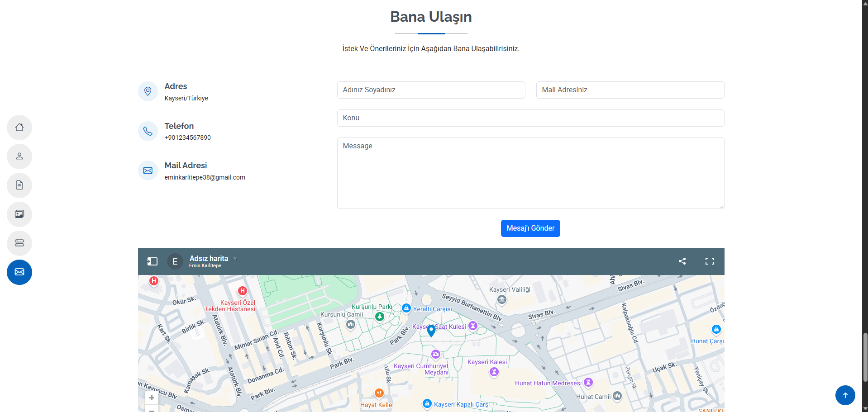Select the Hunat Camii marker
Image resolution: width=868 pixels, height=412 pixels.
click(x=617, y=396)
